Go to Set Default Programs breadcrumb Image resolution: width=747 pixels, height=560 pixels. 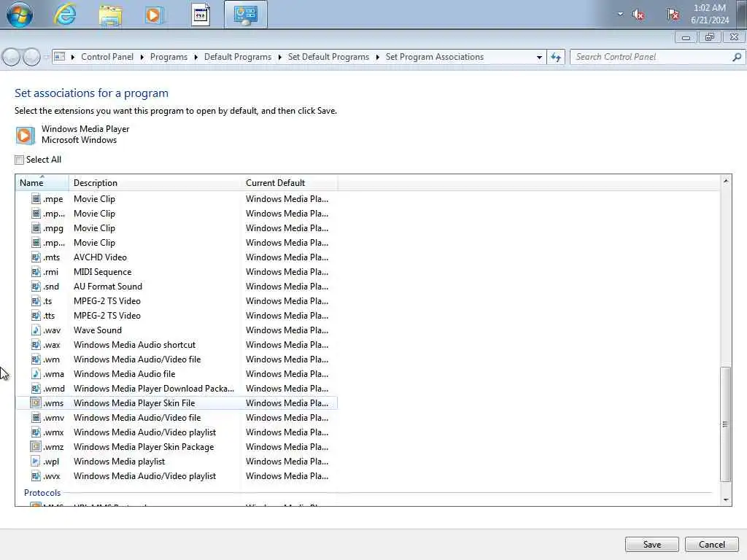click(328, 57)
